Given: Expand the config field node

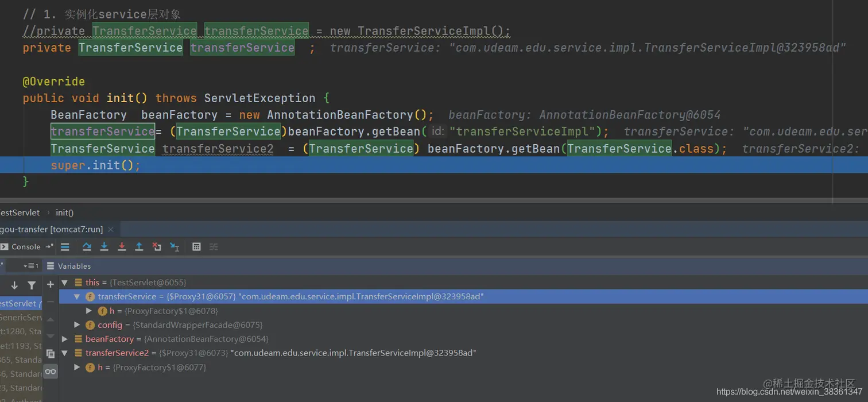Looking at the screenshot, I should [x=77, y=325].
